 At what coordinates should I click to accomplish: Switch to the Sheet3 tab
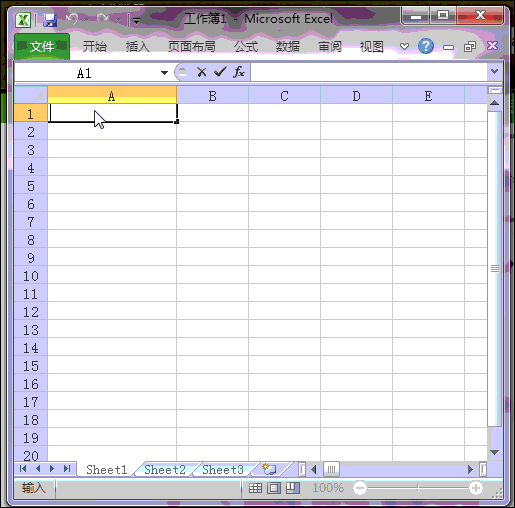[x=223, y=469]
